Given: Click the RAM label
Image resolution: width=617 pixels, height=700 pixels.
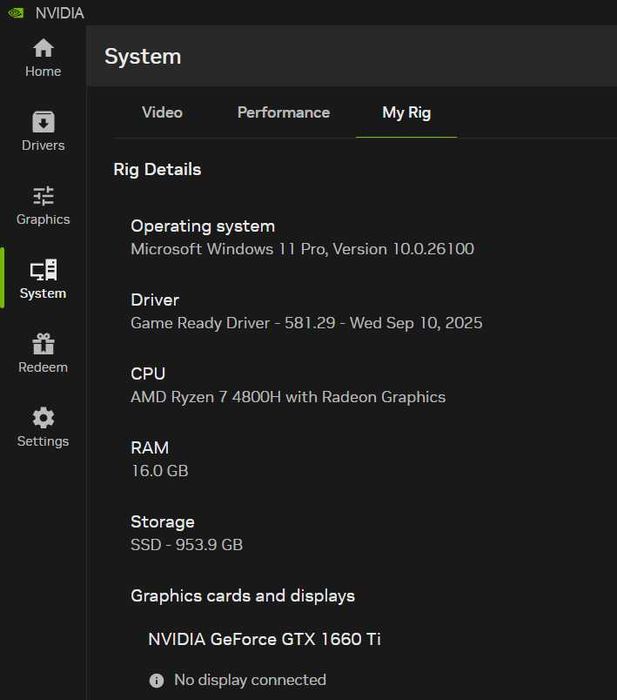Looking at the screenshot, I should 150,448.
